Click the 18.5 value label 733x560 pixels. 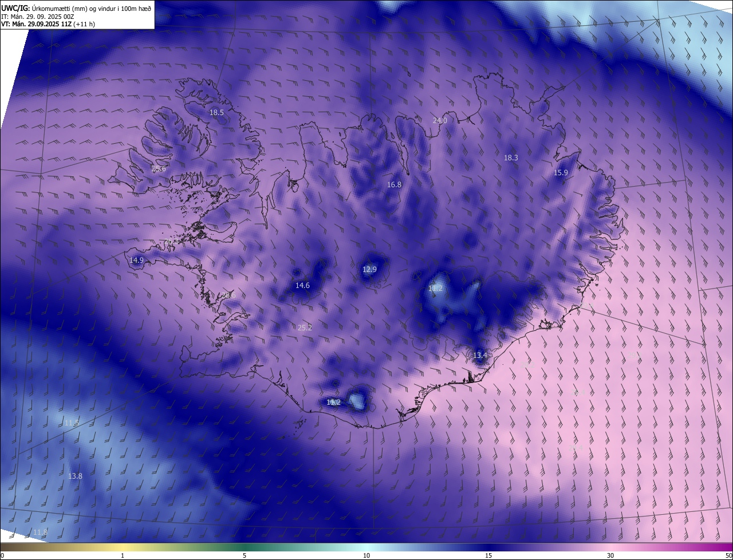216,113
